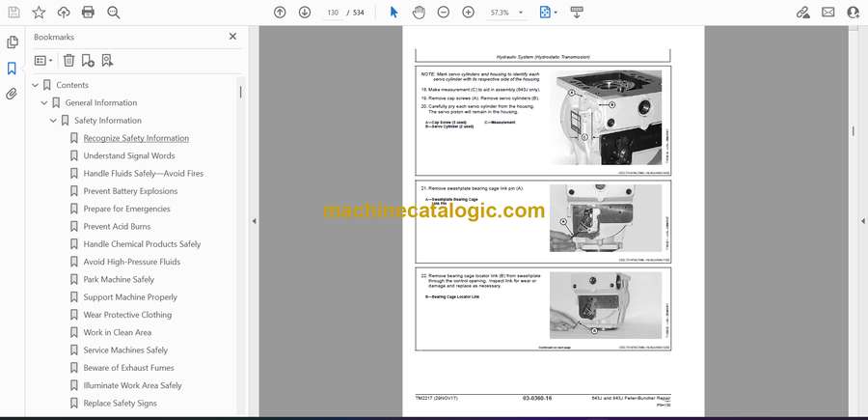
Task: Click the bookmarks panel scrollbar
Action: (x=240, y=92)
